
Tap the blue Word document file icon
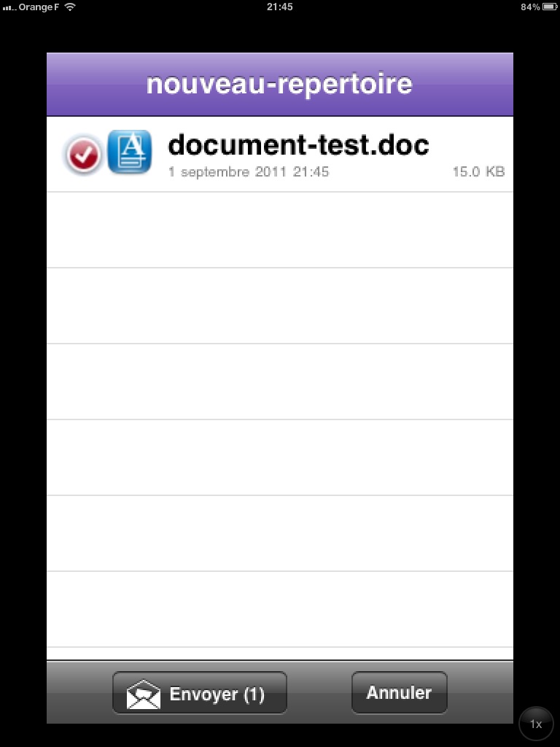pyautogui.click(x=130, y=152)
